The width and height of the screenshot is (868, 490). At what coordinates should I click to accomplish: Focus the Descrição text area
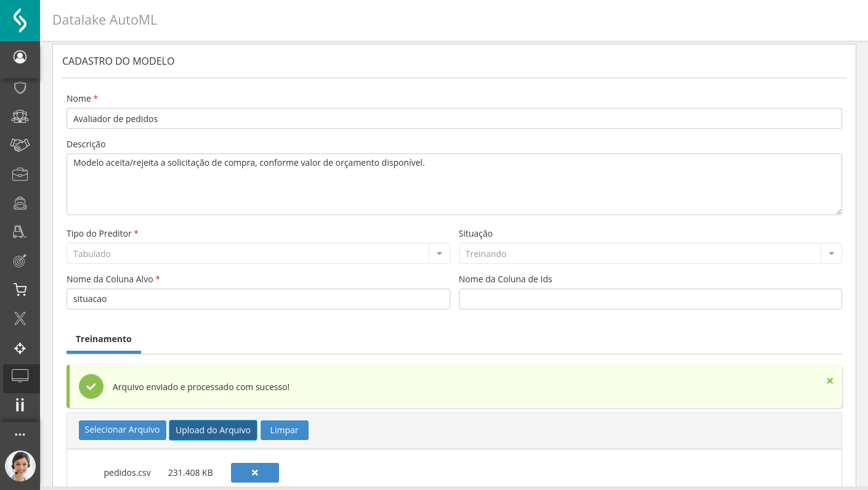click(454, 184)
